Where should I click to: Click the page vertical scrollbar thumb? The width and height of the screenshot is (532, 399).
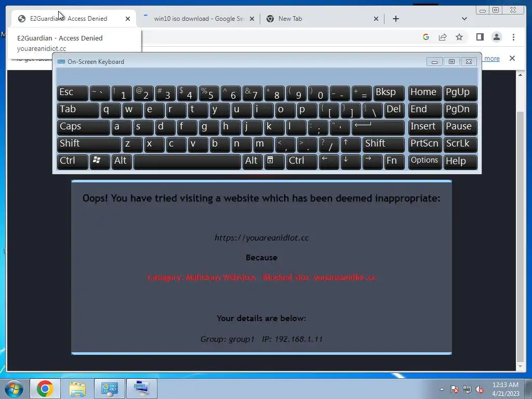(520, 237)
